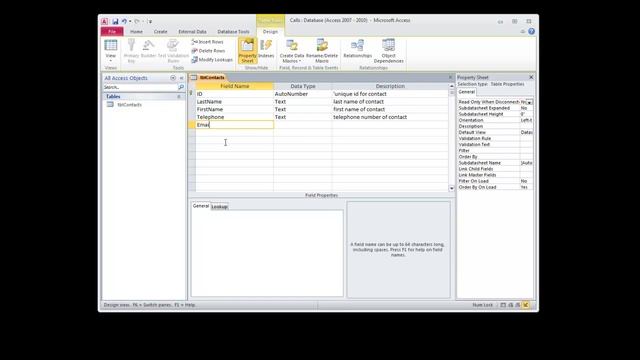Switch to Design View via status bar icon

526,305
